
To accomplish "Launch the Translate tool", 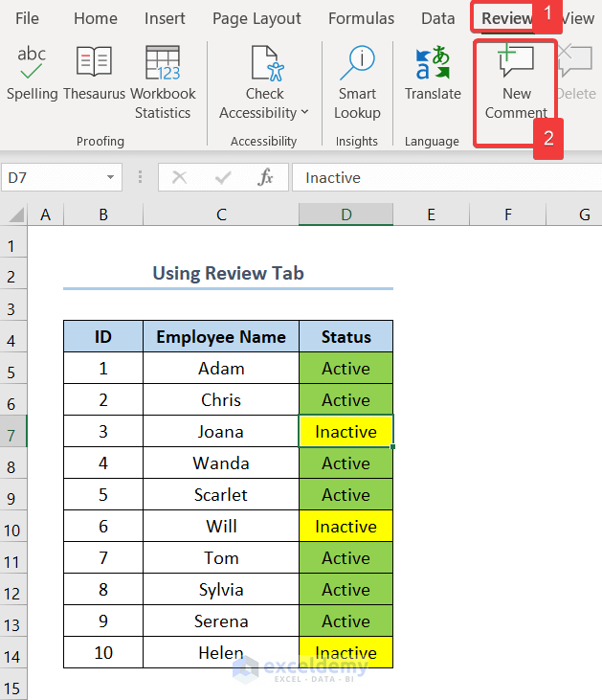I will pyautogui.click(x=433, y=74).
